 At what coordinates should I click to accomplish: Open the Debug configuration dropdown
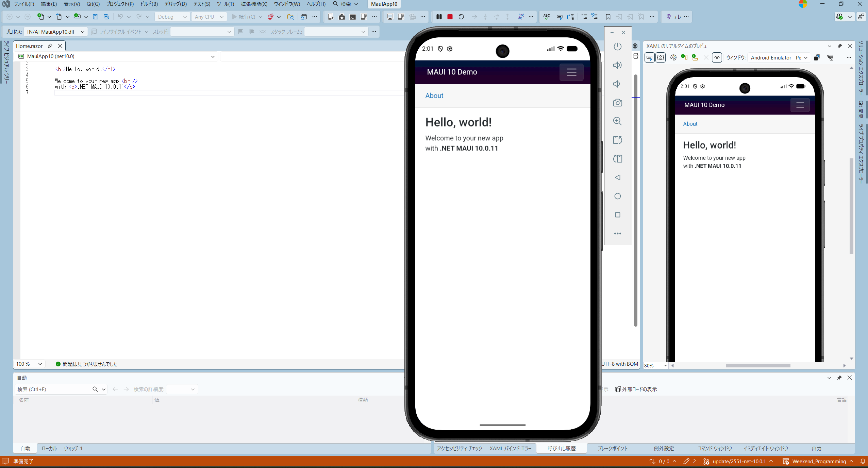coord(172,17)
